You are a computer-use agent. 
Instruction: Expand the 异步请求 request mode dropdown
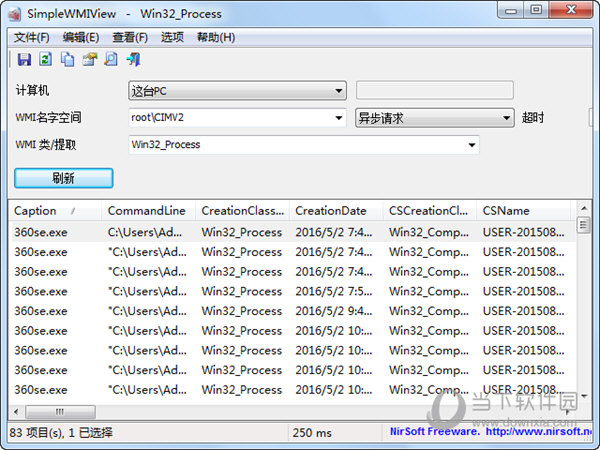pos(506,118)
